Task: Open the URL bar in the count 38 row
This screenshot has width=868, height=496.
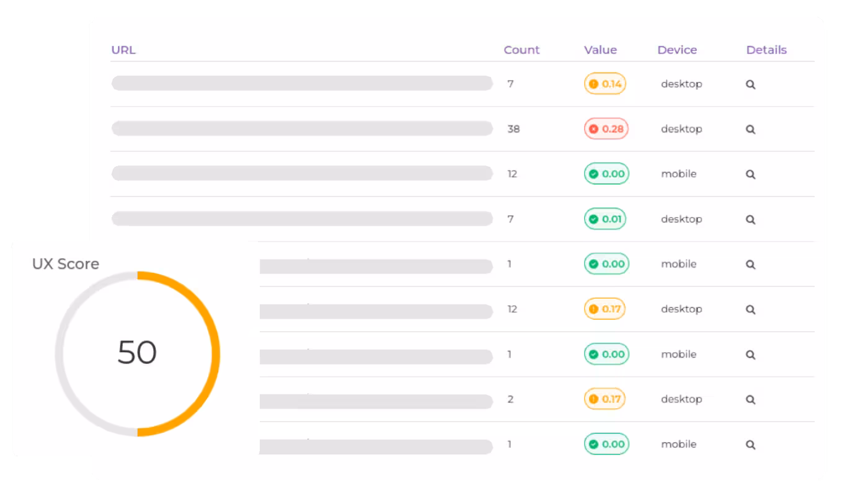Action: click(301, 129)
